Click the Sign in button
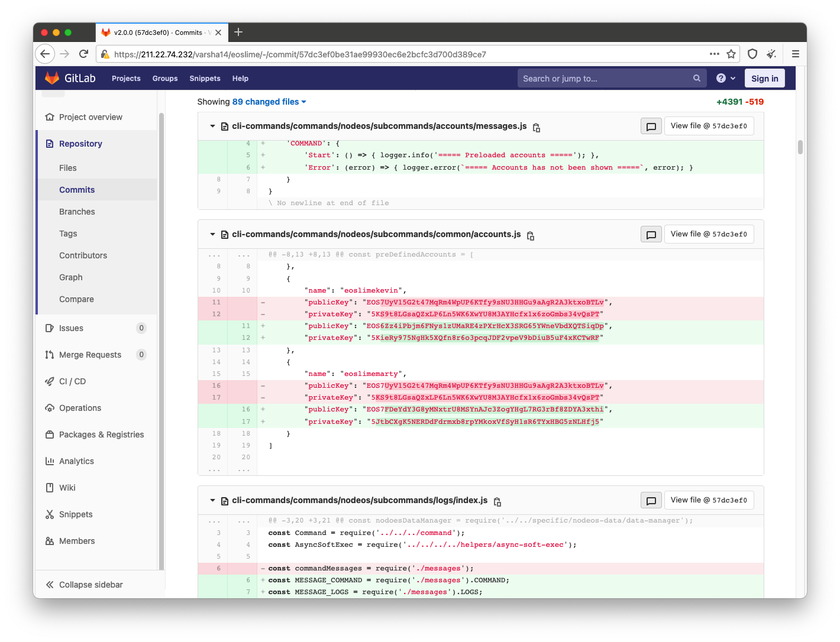Screen dimensions: 840x642 (x=764, y=78)
